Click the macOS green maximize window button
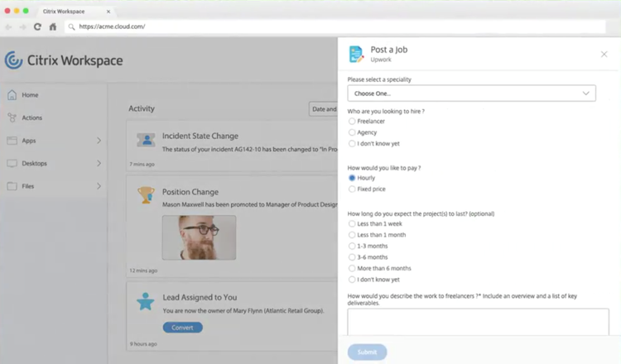The image size is (621, 364). pos(26,11)
